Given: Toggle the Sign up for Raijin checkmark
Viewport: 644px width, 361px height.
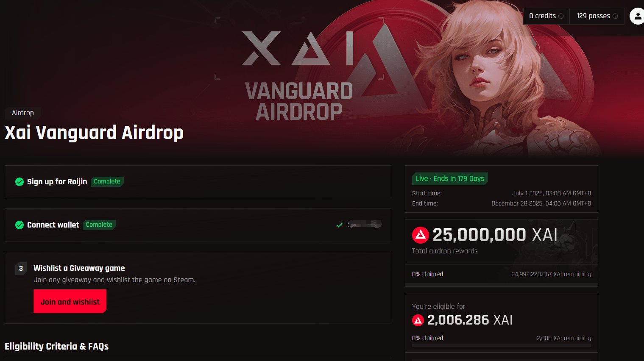Looking at the screenshot, I should (20, 182).
